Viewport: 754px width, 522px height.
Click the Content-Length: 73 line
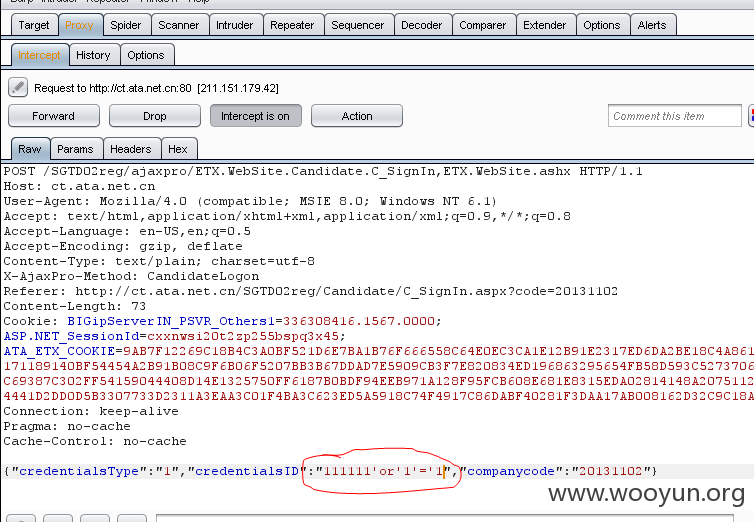[75, 306]
